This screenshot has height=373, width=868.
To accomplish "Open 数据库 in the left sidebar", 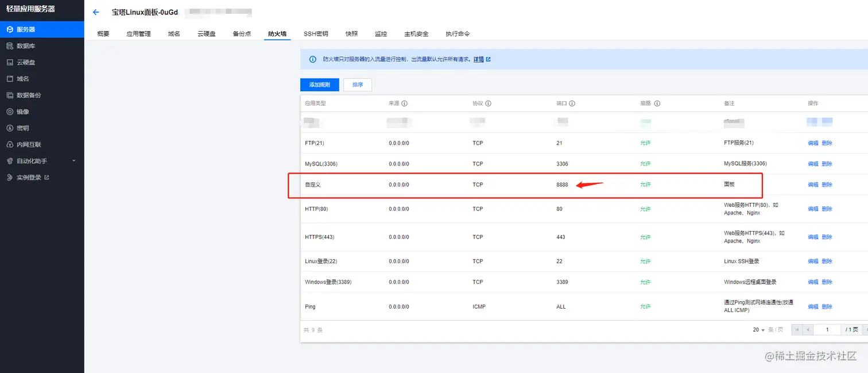I will pyautogui.click(x=42, y=46).
